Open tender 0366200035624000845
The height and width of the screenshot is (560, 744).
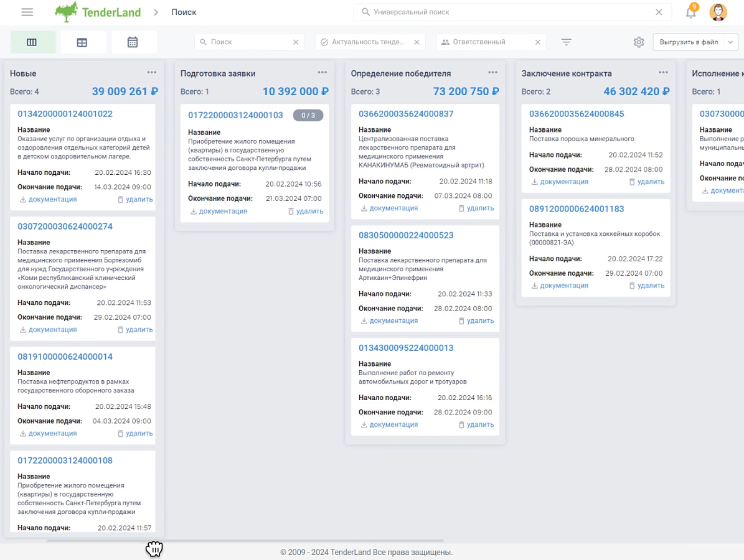click(577, 114)
